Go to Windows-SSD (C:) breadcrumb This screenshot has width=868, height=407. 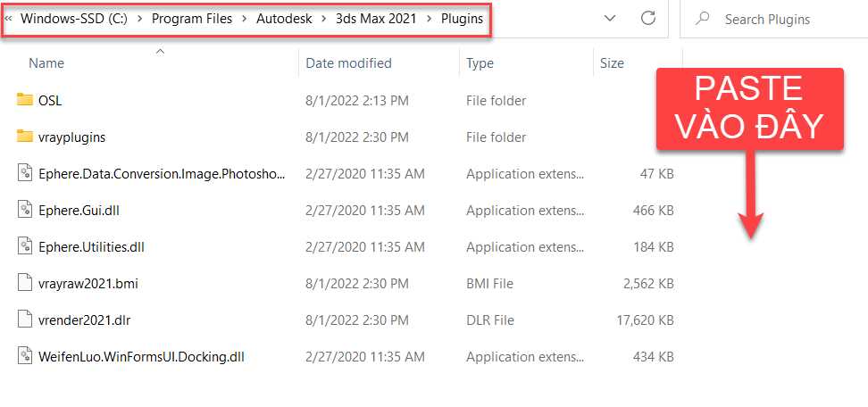[x=74, y=19]
